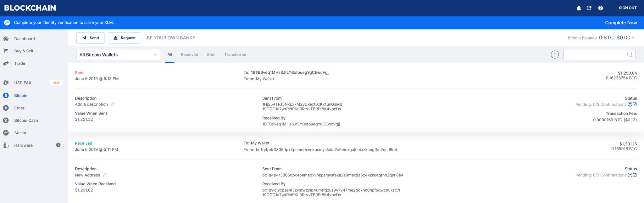The width and height of the screenshot is (644, 203).
Task: Switch to the Transferred tab
Action: click(235, 55)
